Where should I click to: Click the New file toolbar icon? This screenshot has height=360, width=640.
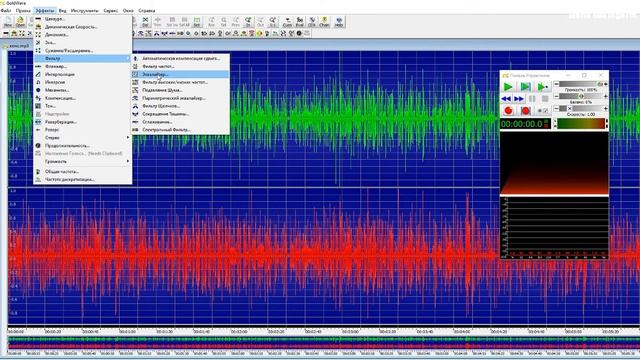click(x=8, y=22)
